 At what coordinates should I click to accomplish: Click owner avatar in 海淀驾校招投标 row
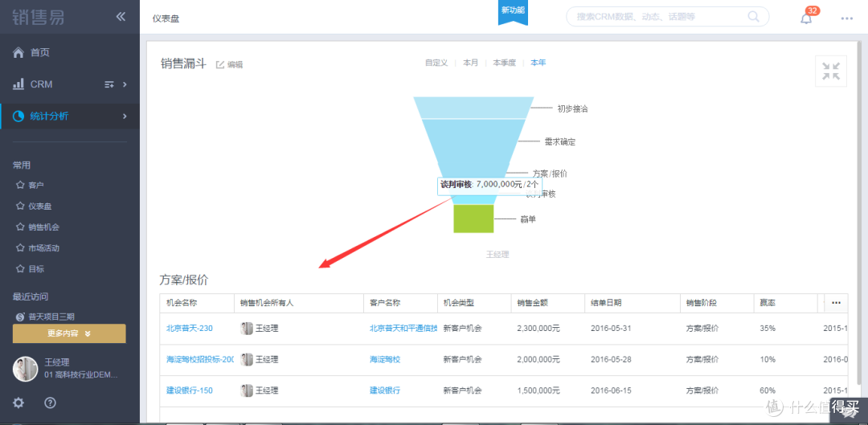point(247,359)
